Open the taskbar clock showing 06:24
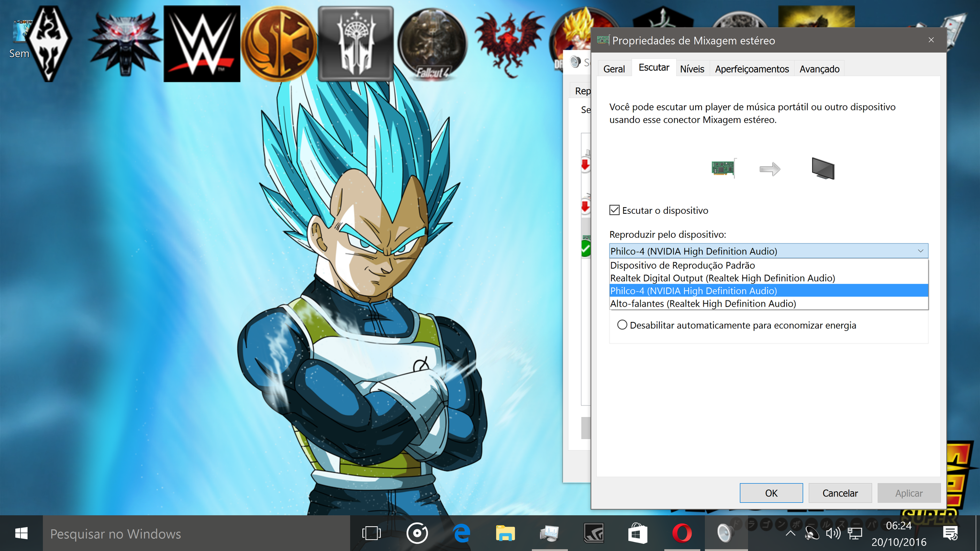Screen dimensions: 980x551 [899, 533]
